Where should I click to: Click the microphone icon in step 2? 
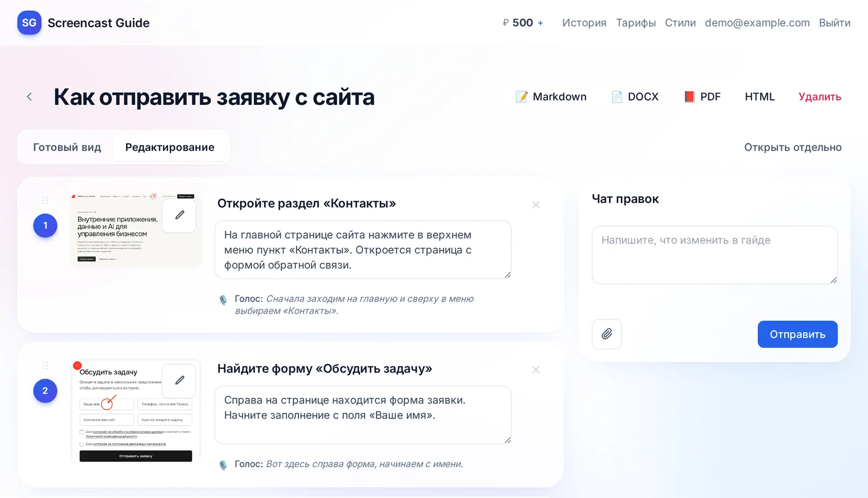(x=223, y=465)
